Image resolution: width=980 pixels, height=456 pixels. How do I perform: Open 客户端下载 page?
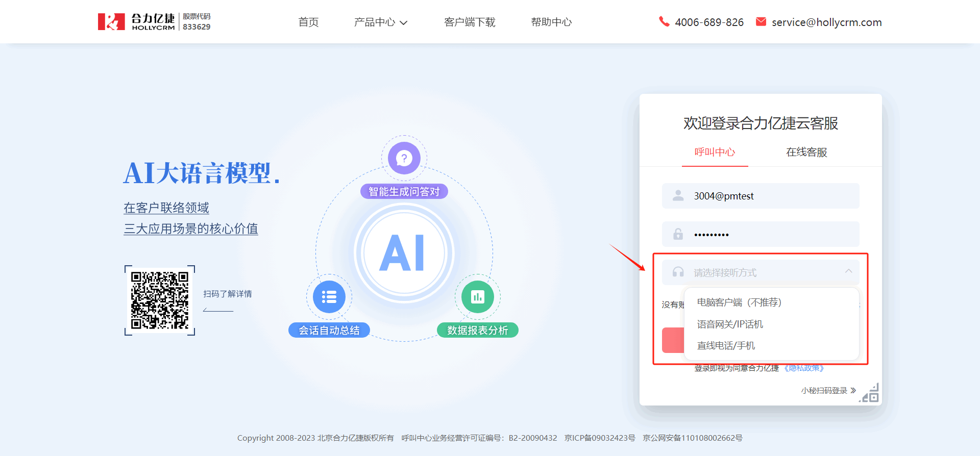pos(470,22)
